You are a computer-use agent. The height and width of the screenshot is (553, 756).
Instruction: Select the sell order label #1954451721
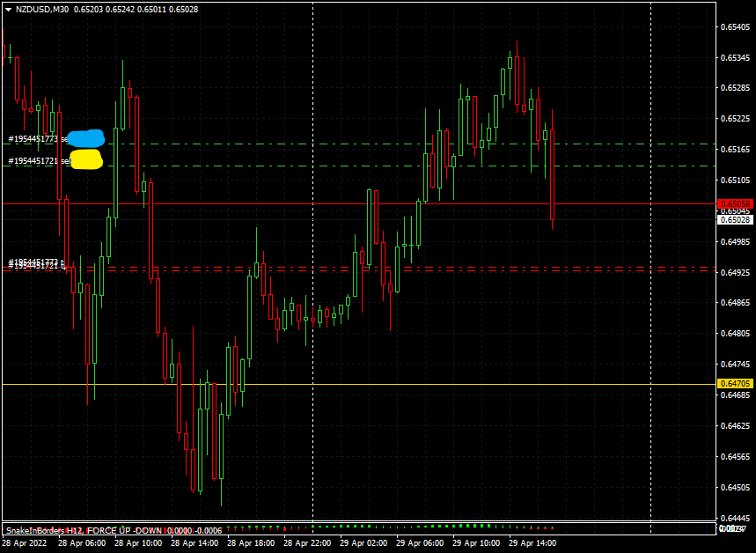40,160
